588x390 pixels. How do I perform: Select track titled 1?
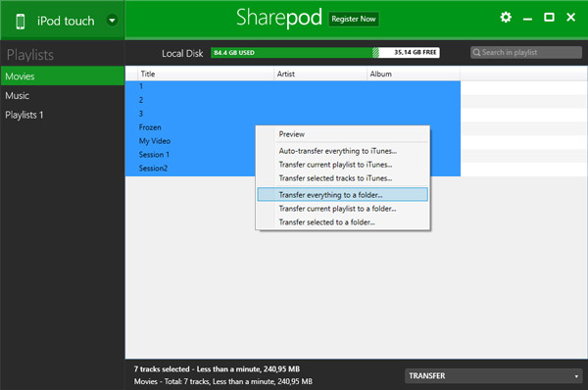coord(292,86)
